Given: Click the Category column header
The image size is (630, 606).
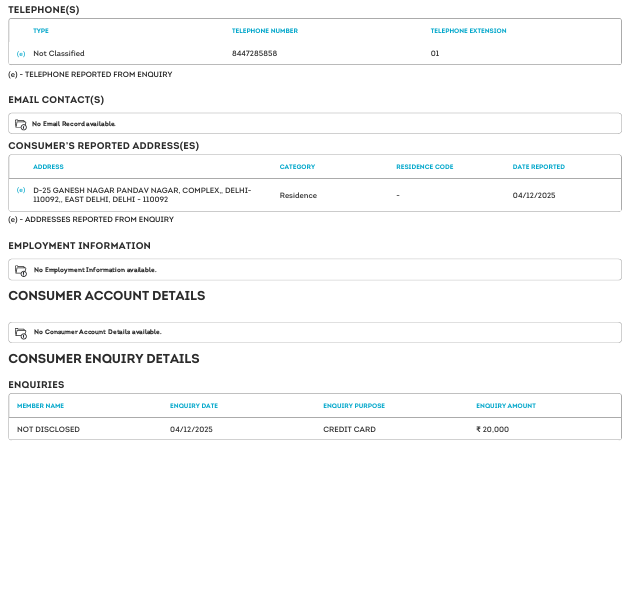Looking at the screenshot, I should (297, 167).
